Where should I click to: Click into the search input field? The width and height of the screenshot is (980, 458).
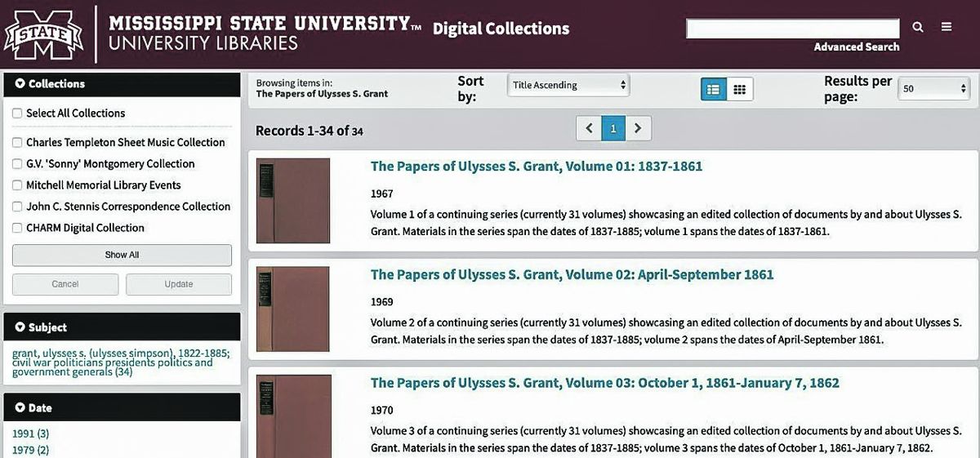793,29
